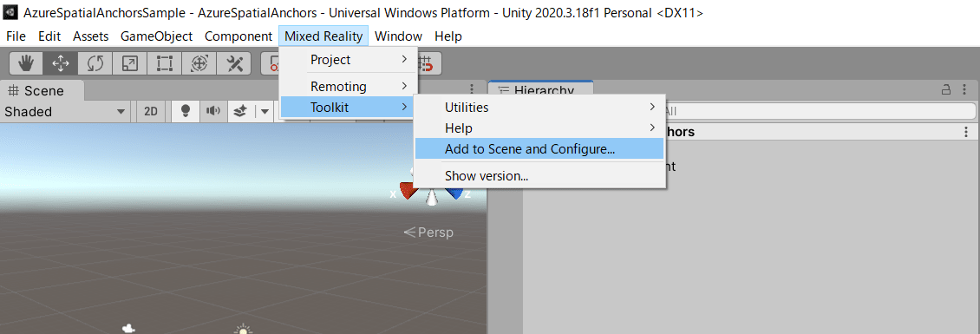
Task: Open the GameObject menu
Action: pos(156,36)
